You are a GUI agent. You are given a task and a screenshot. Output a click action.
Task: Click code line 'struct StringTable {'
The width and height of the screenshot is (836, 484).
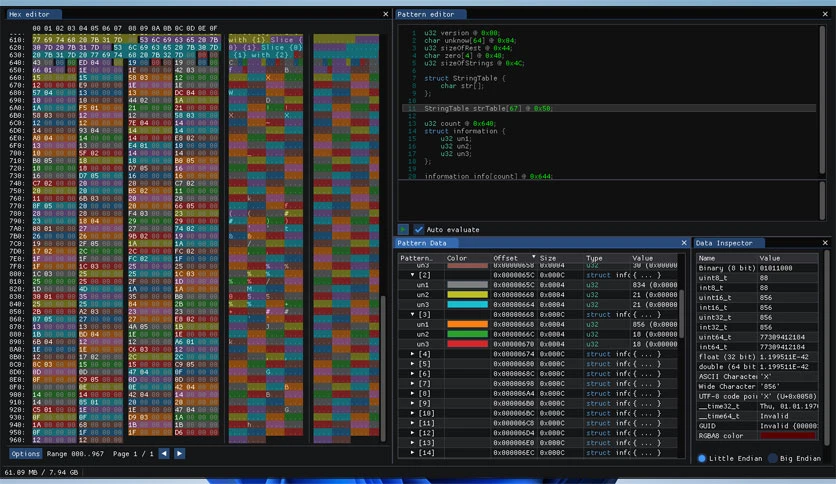coord(464,78)
